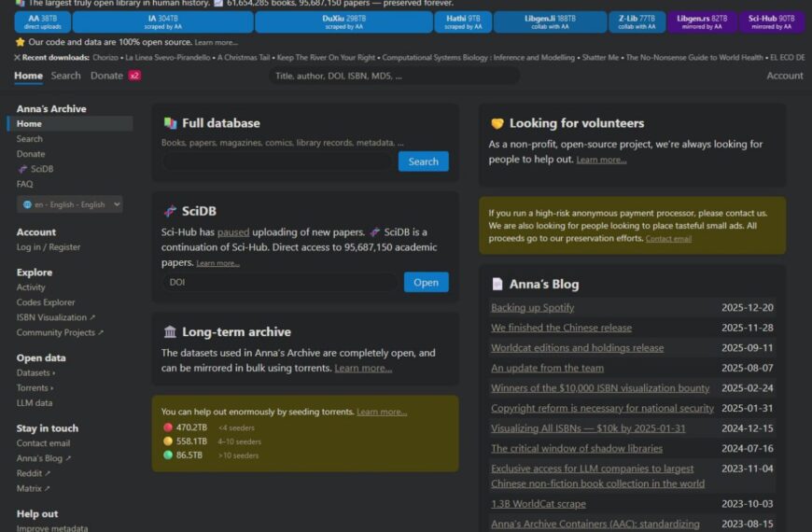Expand Datasets in the sidebar
Screen dimensions: 812x532
(x=35, y=373)
